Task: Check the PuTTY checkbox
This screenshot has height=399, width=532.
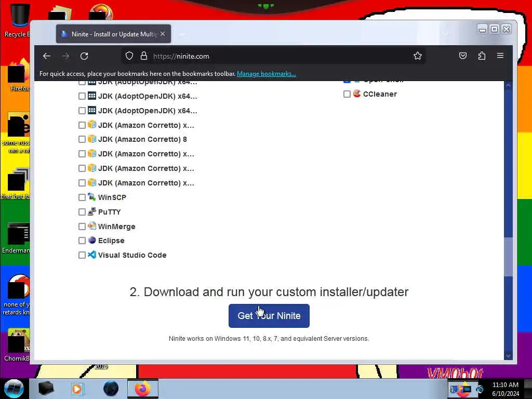Action: 82,212
